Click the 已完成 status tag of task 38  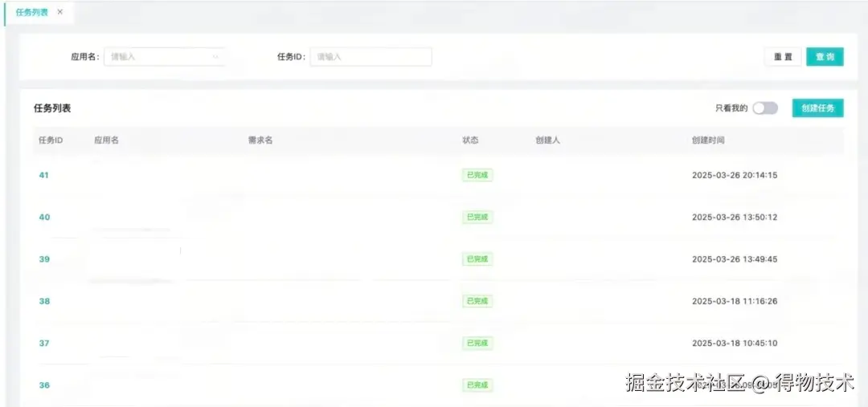coord(477,301)
